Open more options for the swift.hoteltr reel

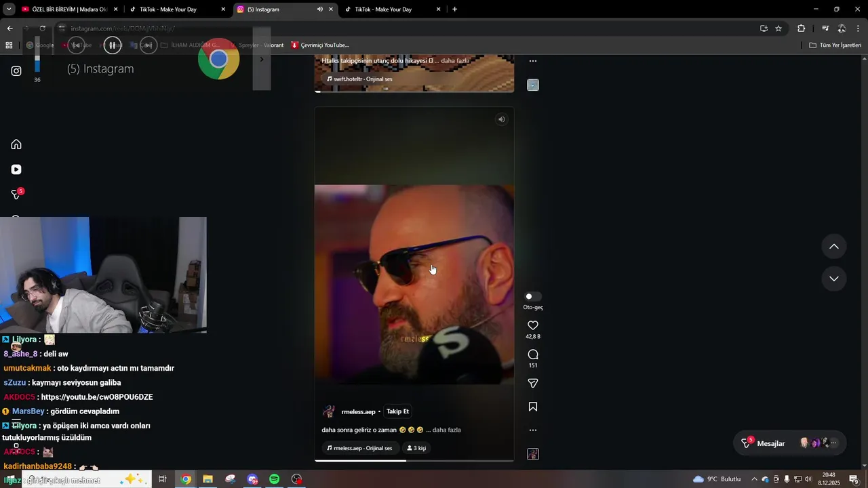(x=533, y=61)
